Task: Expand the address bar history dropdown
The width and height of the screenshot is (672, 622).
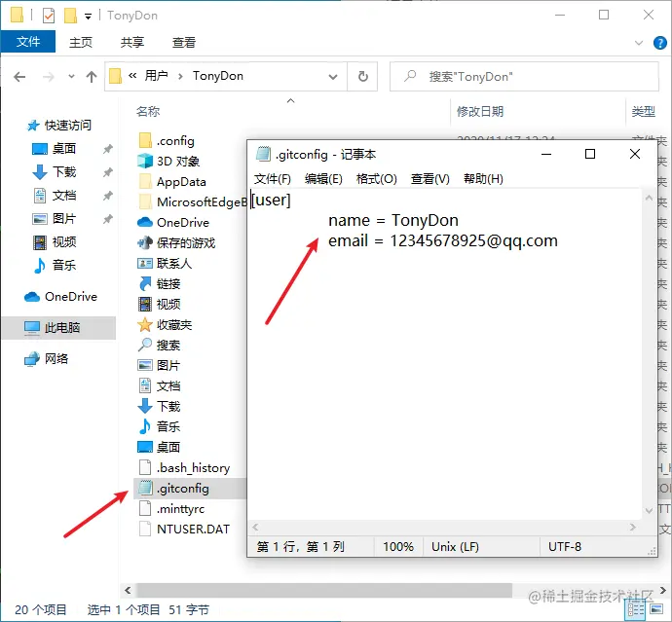Action: (332, 77)
